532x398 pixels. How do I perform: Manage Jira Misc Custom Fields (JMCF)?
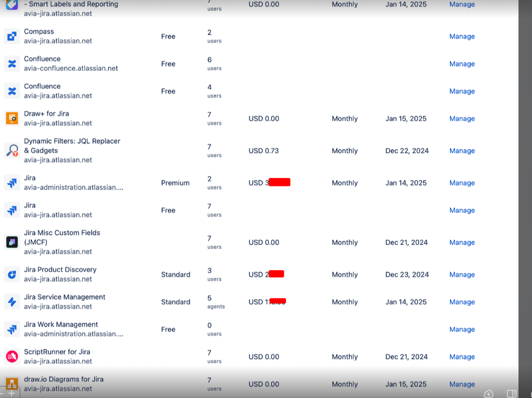tap(462, 242)
